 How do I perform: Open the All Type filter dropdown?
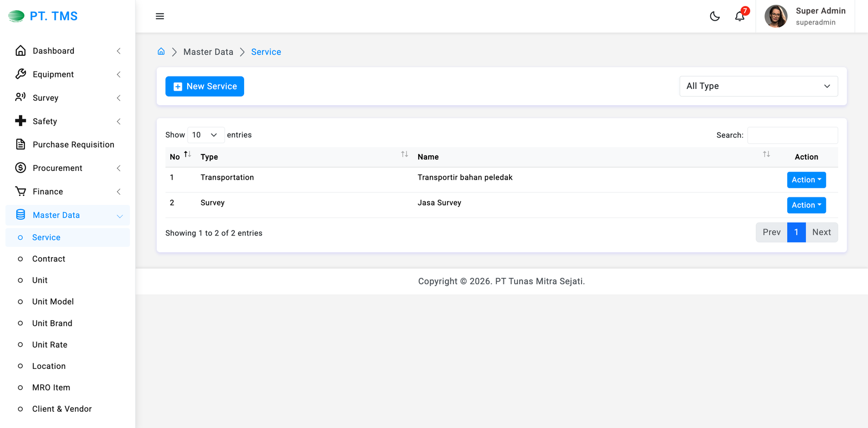pyautogui.click(x=758, y=86)
